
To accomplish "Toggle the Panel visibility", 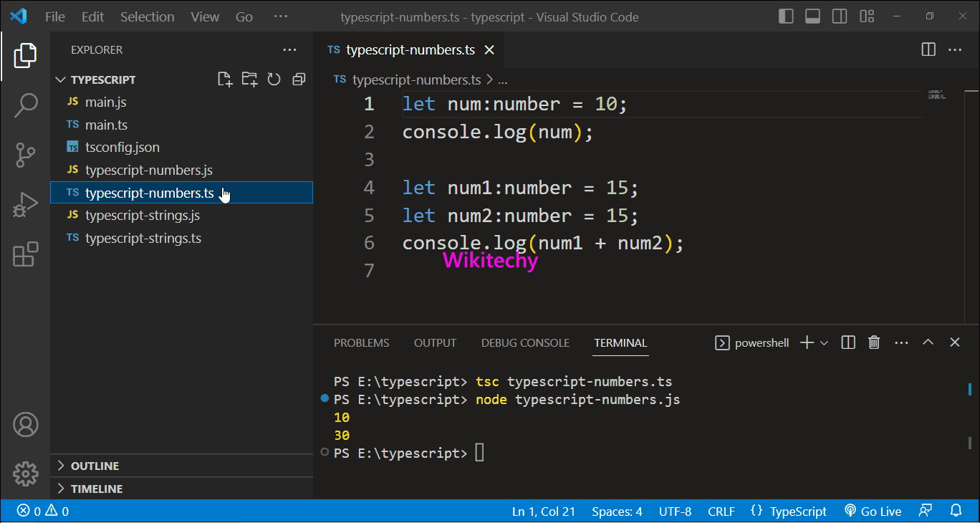I will click(x=812, y=16).
